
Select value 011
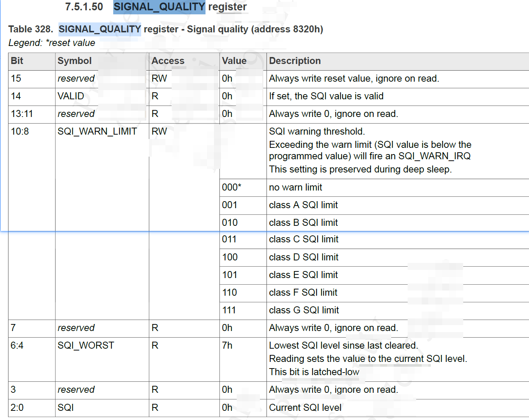pos(229,239)
